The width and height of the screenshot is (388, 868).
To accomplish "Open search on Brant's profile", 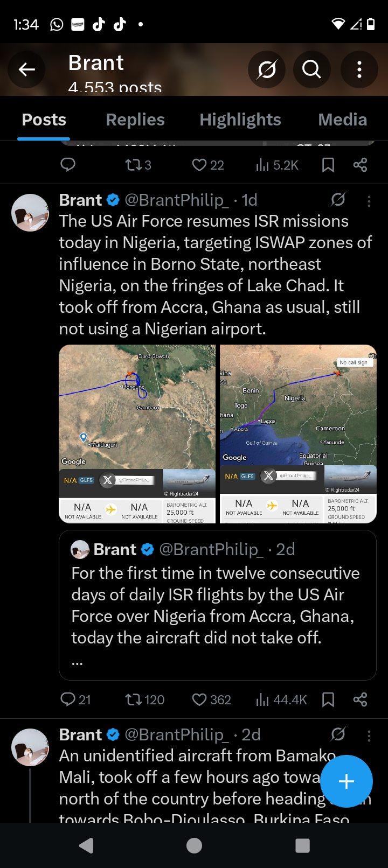I will (x=311, y=69).
